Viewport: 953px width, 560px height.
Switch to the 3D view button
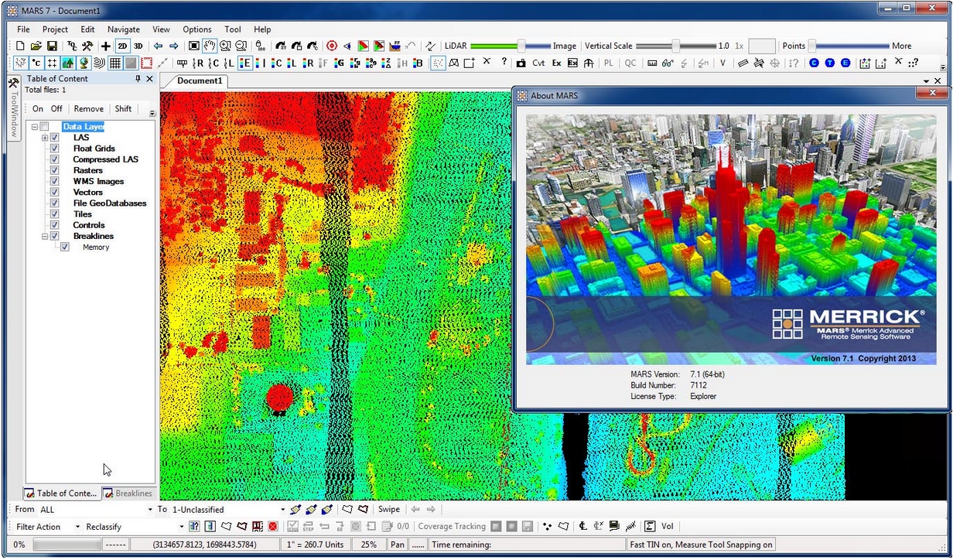pos(138,46)
